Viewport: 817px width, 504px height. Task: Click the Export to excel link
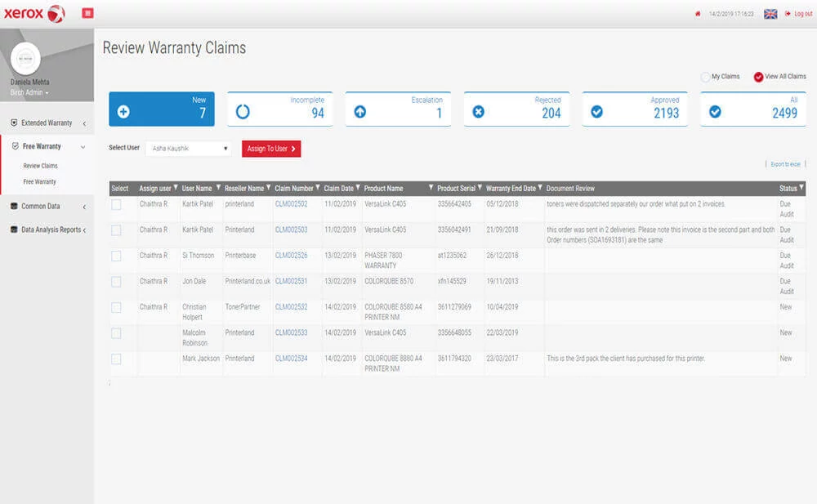pos(785,164)
